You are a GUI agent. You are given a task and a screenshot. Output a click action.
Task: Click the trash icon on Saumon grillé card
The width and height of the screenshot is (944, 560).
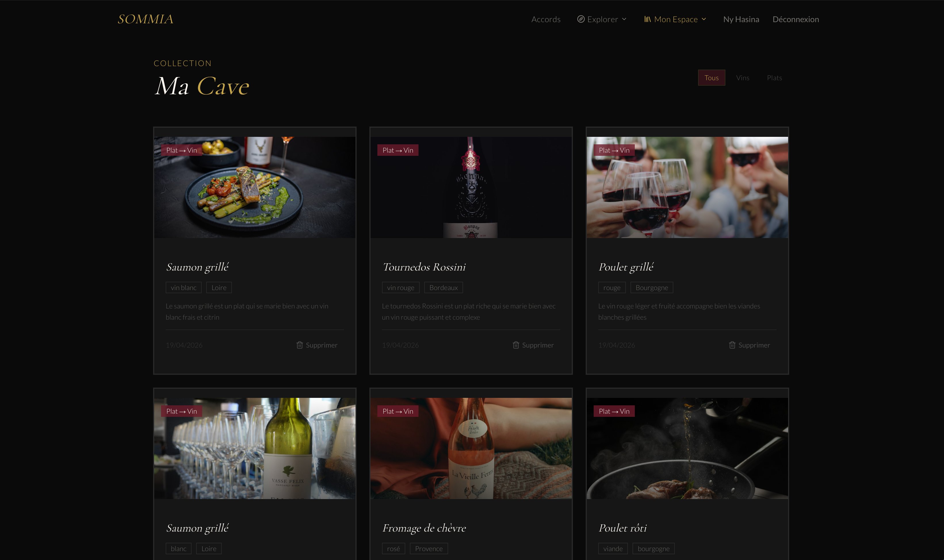tap(300, 345)
